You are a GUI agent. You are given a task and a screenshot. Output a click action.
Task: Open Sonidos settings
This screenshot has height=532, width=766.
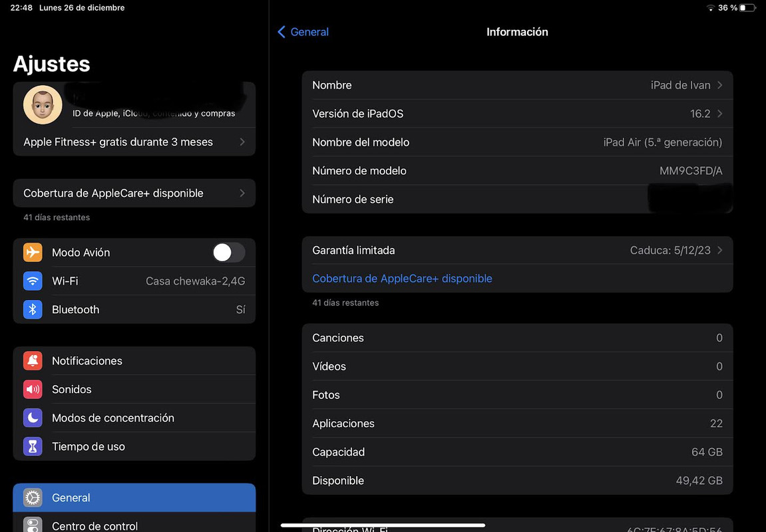click(134, 389)
